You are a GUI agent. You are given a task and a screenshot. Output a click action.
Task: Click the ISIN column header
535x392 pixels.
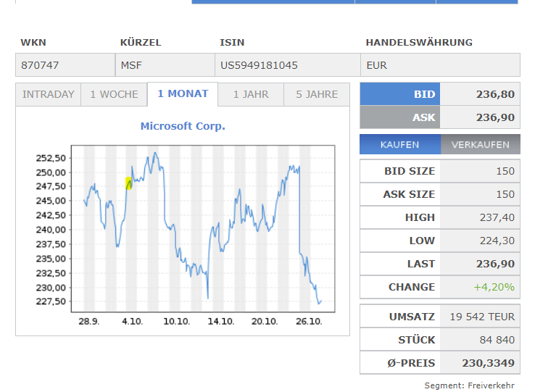(232, 42)
